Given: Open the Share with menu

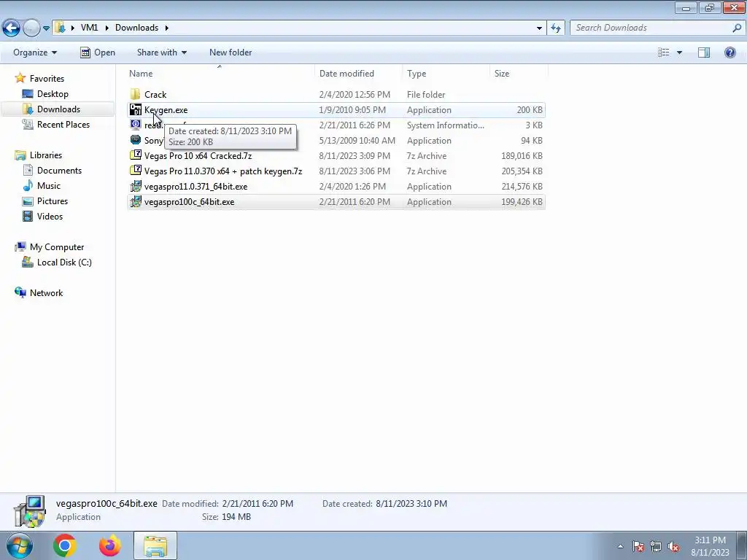Looking at the screenshot, I should tap(161, 52).
